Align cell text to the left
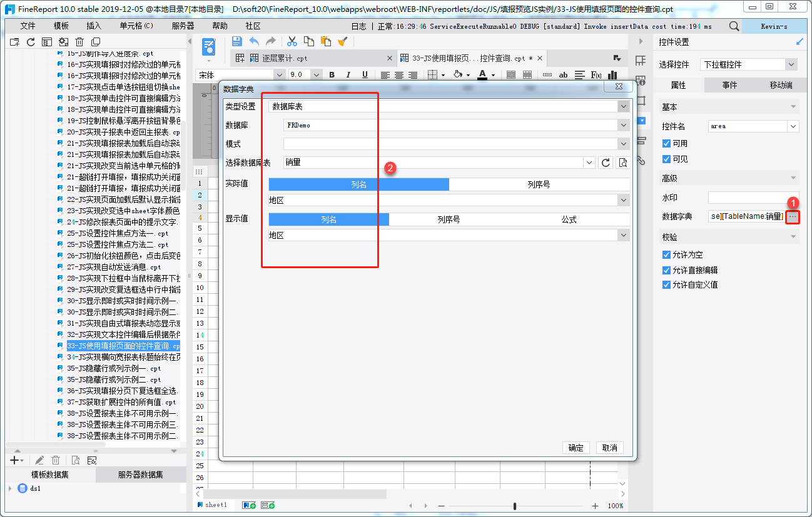The width and height of the screenshot is (812, 517). [385, 75]
